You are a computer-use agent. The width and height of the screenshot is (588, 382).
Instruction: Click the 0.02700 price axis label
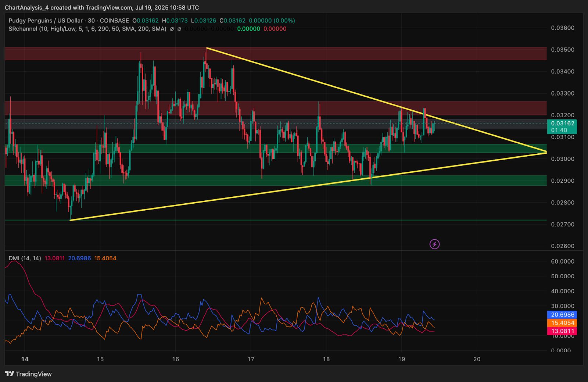point(563,224)
